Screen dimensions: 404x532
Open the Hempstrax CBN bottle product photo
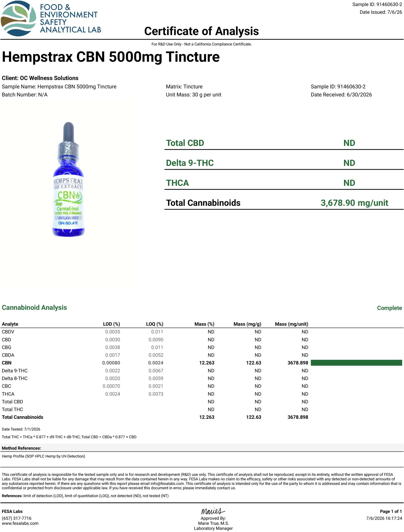tap(68, 179)
